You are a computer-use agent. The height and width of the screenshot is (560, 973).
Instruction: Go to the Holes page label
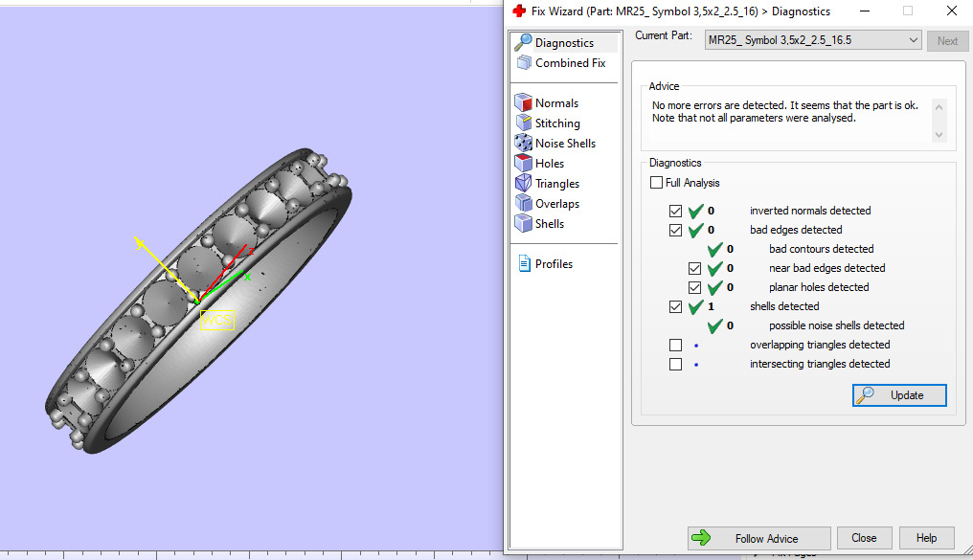tap(550, 163)
